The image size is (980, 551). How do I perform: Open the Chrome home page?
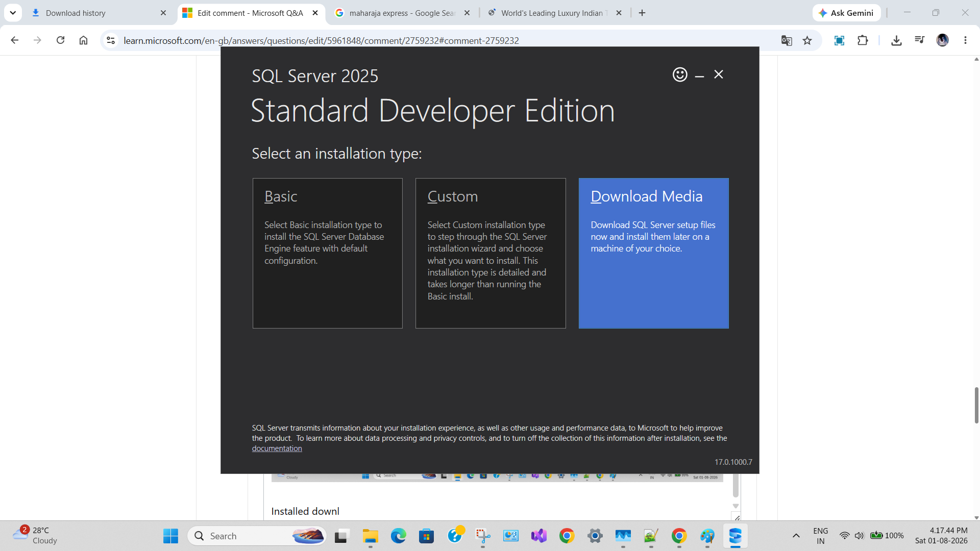83,40
